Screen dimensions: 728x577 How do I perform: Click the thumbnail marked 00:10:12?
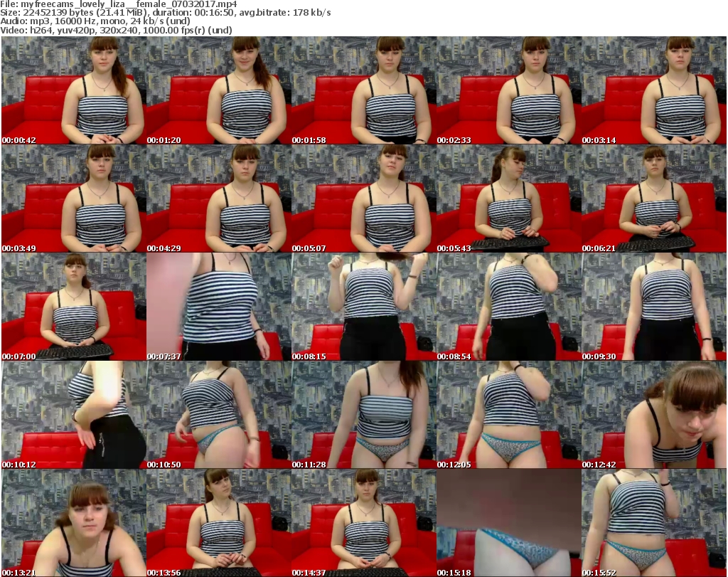(74, 415)
